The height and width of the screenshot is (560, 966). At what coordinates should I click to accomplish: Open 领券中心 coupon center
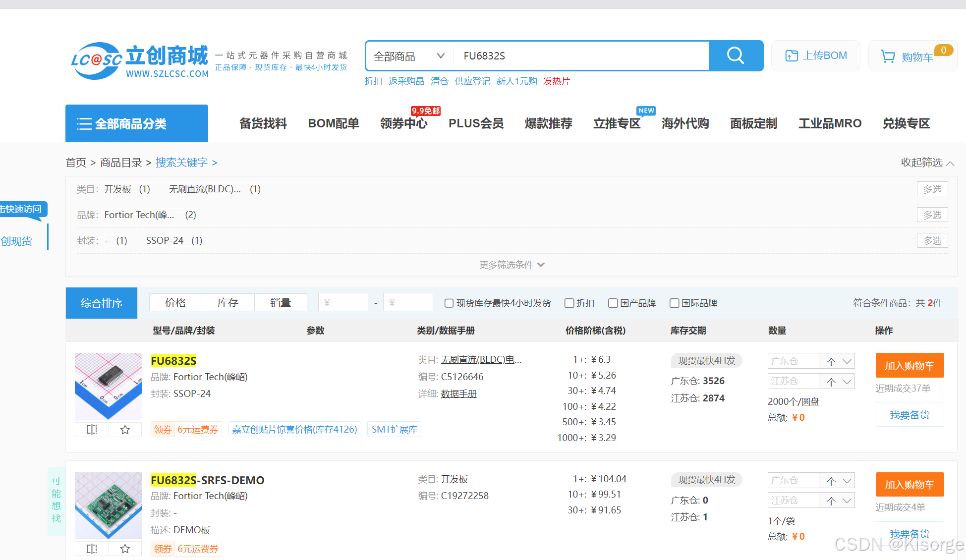pyautogui.click(x=404, y=123)
